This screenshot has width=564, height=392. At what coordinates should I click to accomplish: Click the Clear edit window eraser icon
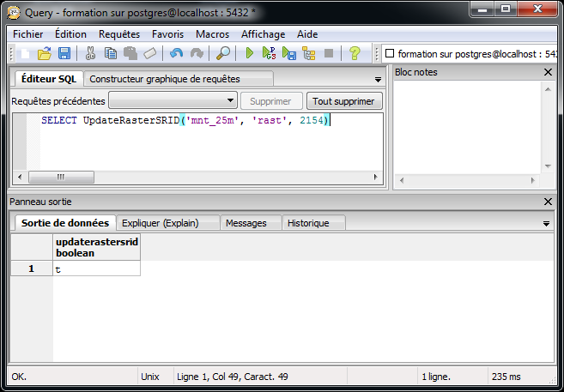pyautogui.click(x=150, y=54)
